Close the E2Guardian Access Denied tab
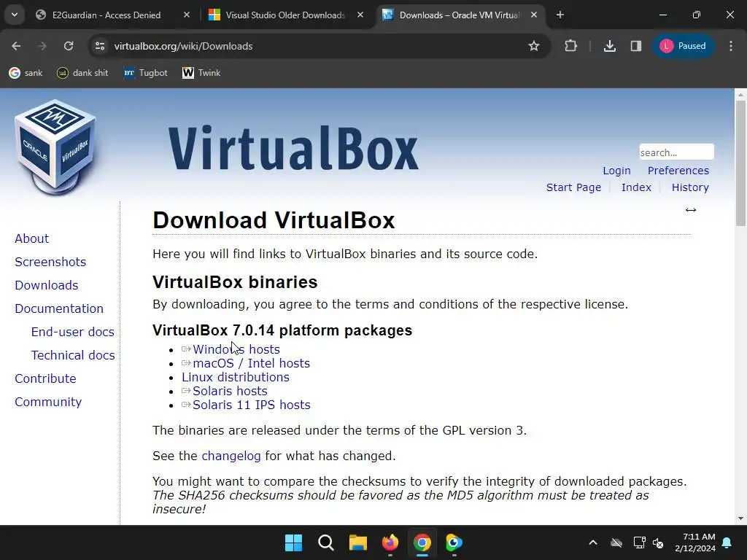Screen dimensions: 747x560 point(187,15)
